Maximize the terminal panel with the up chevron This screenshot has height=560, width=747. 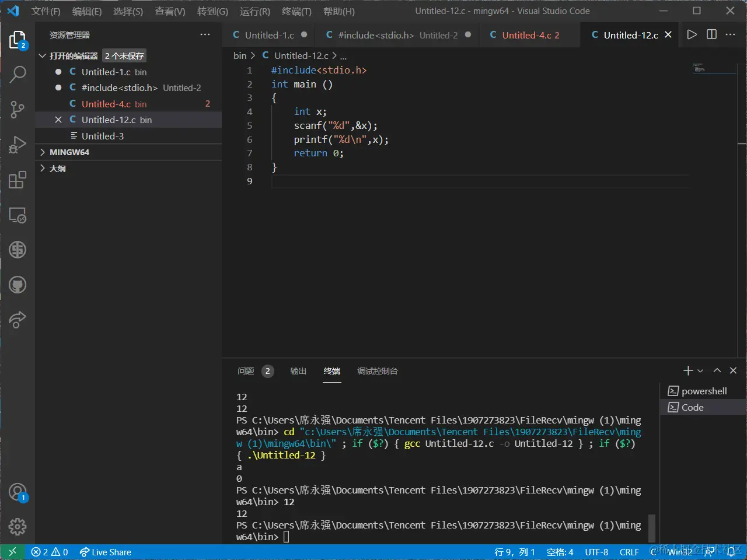717,371
